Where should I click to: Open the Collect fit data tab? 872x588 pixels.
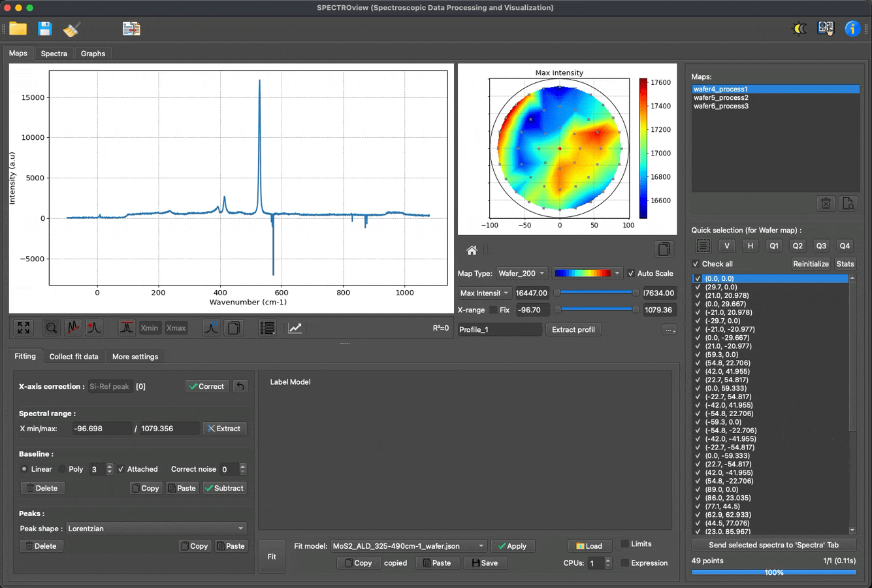click(x=74, y=356)
